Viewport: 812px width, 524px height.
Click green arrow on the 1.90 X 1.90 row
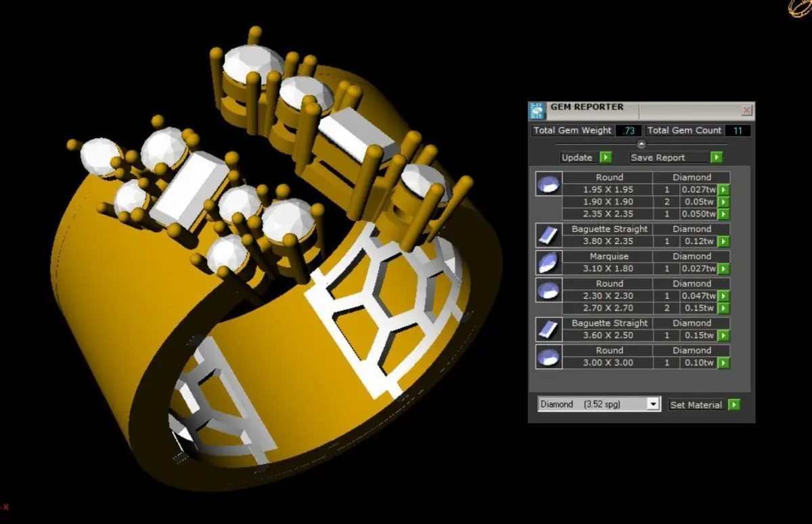(723, 202)
